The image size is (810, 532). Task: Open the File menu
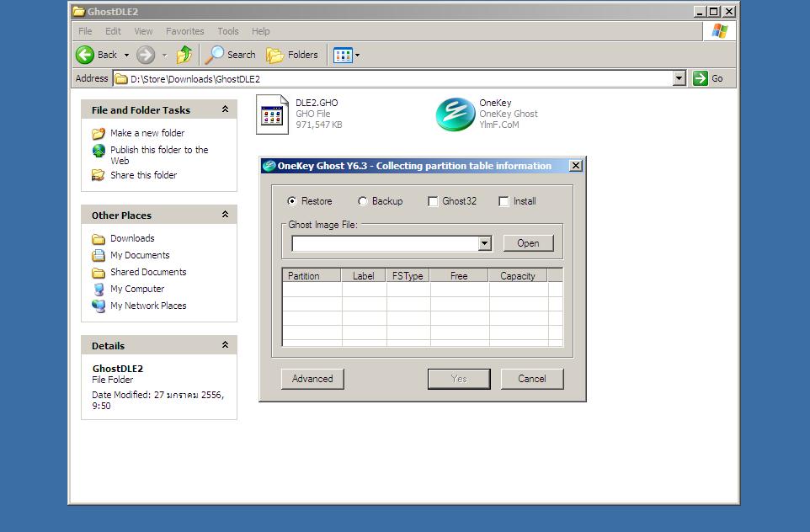85,31
